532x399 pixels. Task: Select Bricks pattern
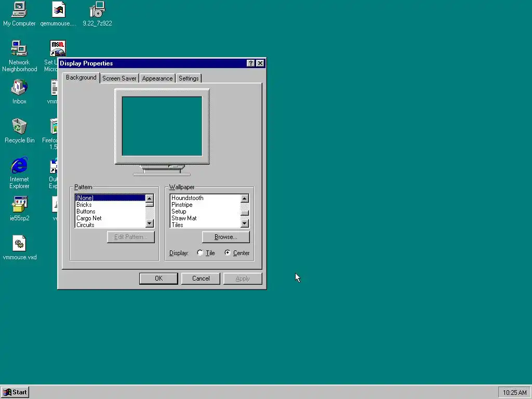pos(110,205)
